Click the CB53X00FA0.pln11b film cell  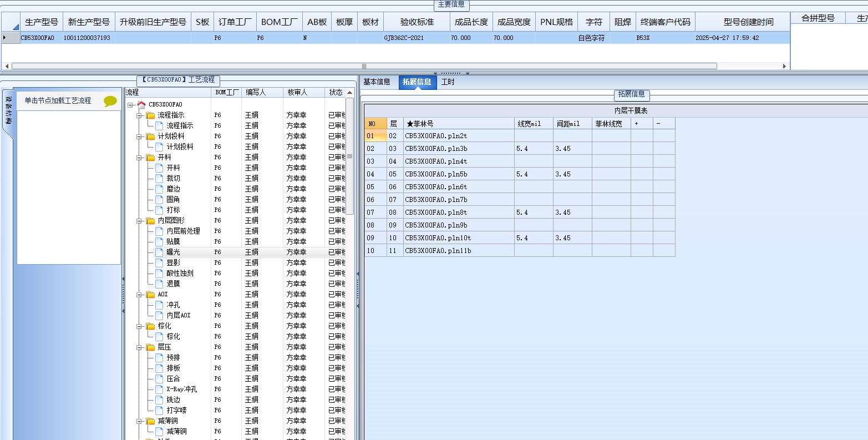[459, 251]
